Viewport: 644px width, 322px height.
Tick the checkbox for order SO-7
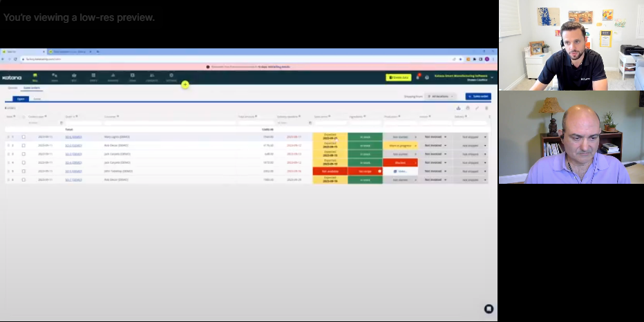[23, 180]
